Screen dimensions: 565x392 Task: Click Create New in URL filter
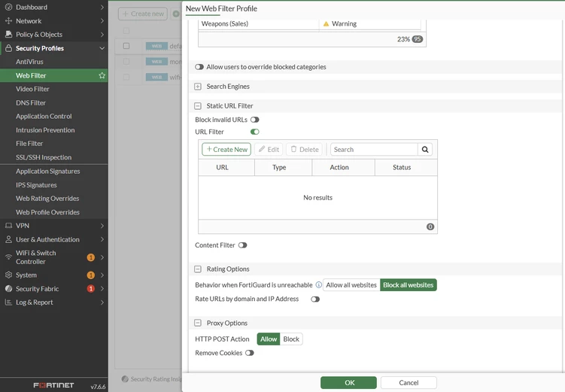[x=226, y=150]
